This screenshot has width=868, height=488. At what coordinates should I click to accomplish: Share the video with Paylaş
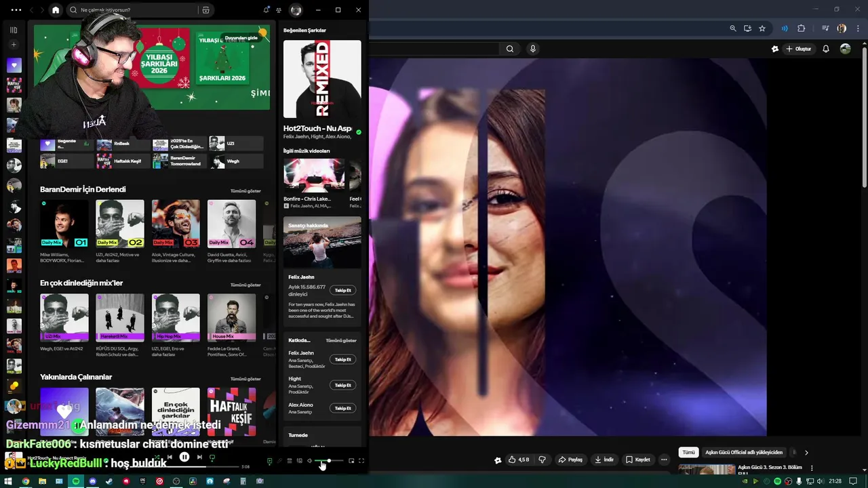coord(570,460)
